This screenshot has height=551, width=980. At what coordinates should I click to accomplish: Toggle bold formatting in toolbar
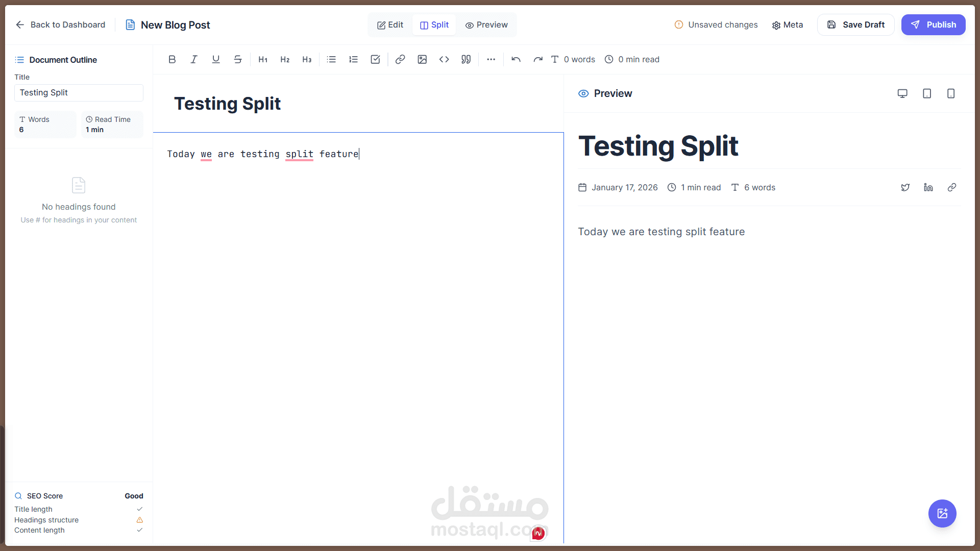tap(172, 59)
